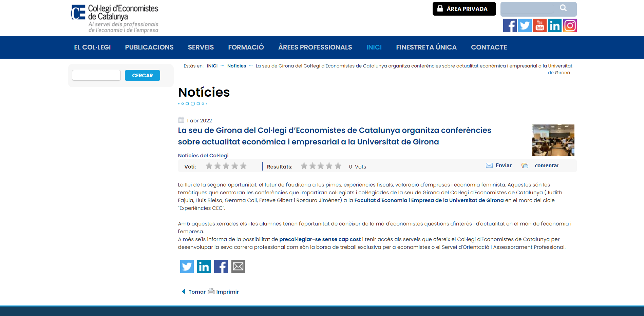Open the YouTube channel icon
The width and height of the screenshot is (644, 316).
click(539, 25)
